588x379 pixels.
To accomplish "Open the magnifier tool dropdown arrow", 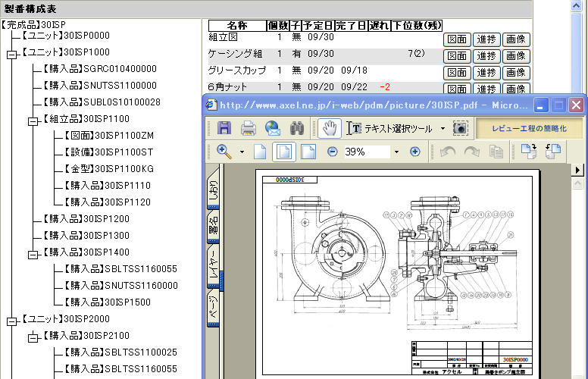I will click(242, 152).
